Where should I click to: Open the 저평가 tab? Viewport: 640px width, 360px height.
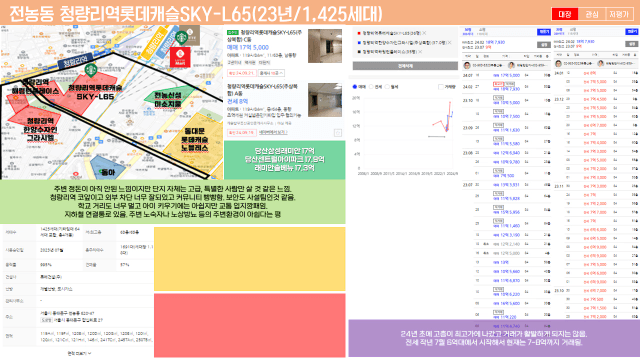(x=619, y=14)
